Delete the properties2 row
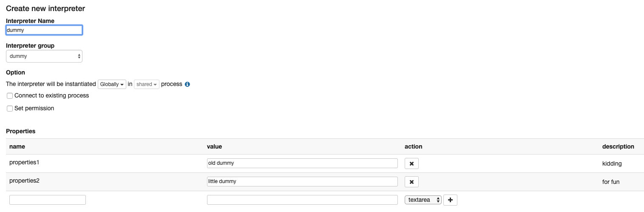The image size is (644, 212). pos(411,182)
